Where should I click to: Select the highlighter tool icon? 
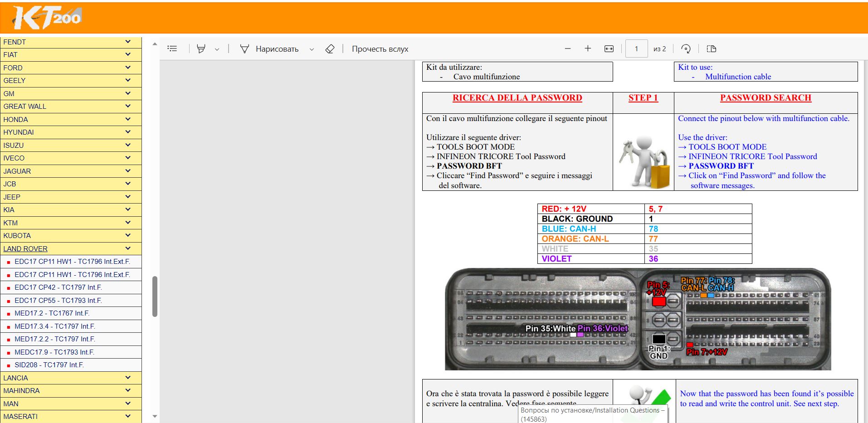click(x=201, y=49)
